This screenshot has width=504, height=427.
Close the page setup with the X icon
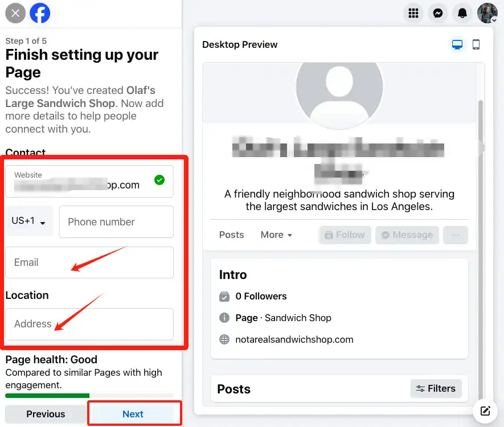pyautogui.click(x=15, y=13)
